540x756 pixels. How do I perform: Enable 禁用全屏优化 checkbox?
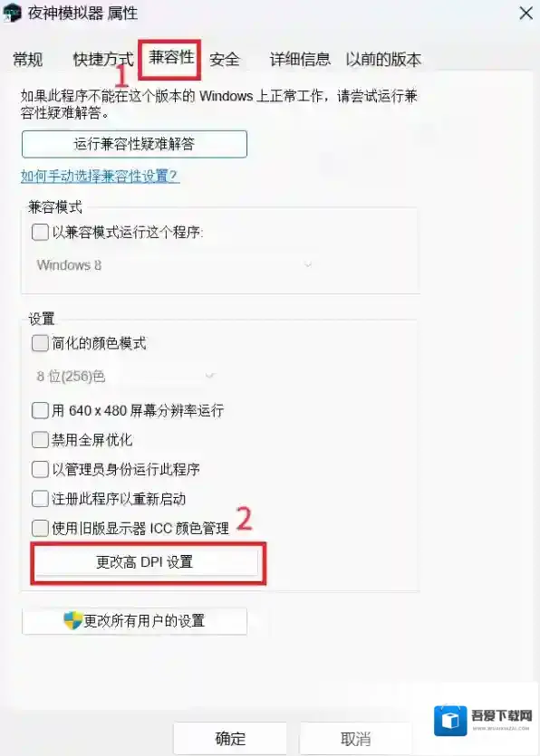click(40, 440)
